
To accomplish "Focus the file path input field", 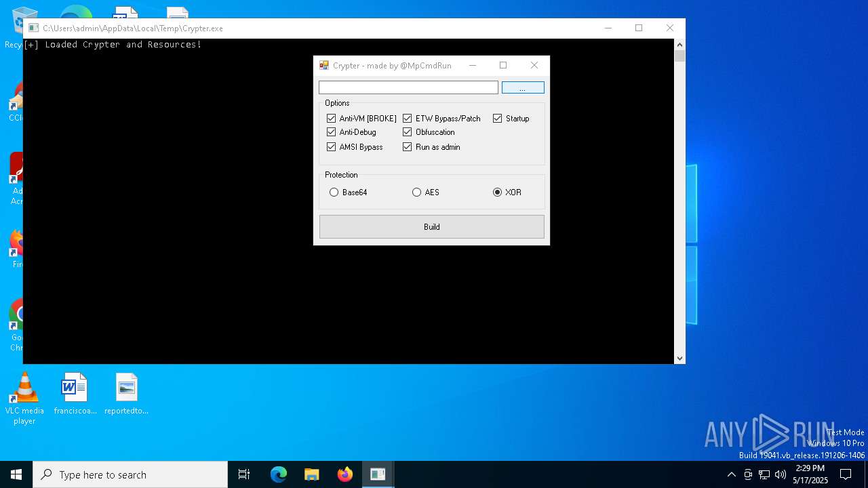I will [408, 87].
